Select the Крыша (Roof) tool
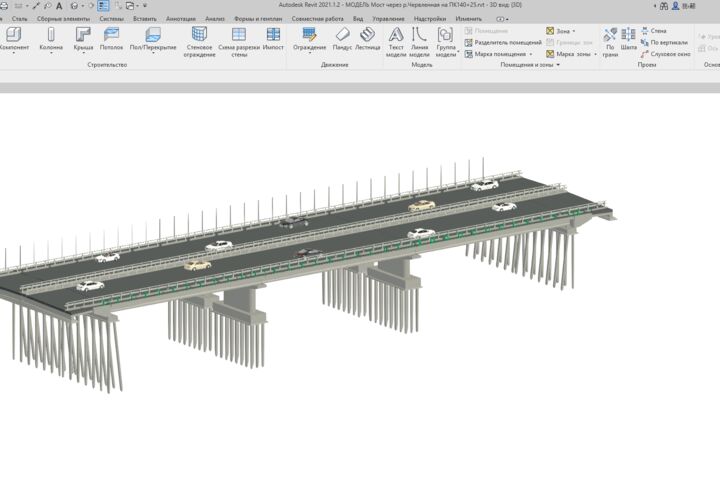This screenshot has width=720, height=480. [83, 39]
